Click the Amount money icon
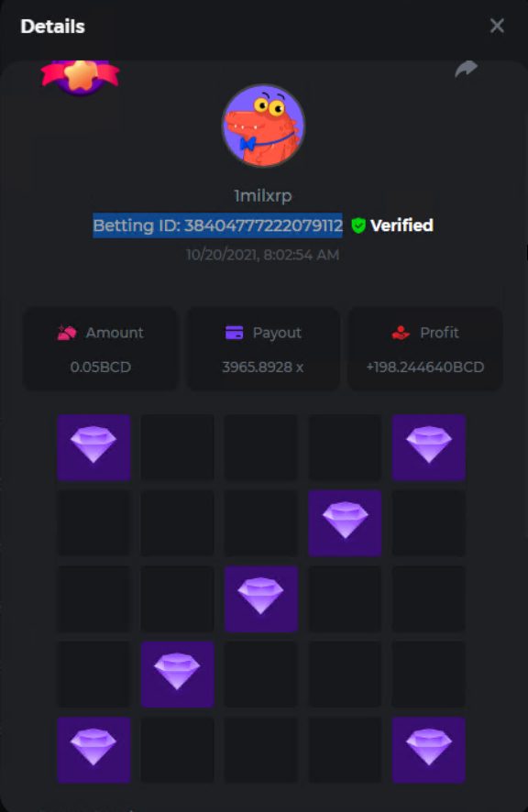 click(67, 333)
